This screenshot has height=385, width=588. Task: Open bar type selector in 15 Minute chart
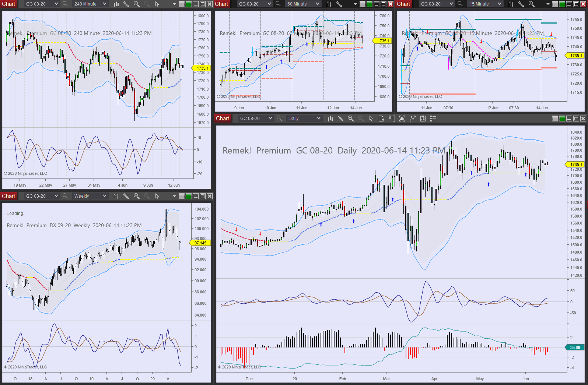pos(511,4)
